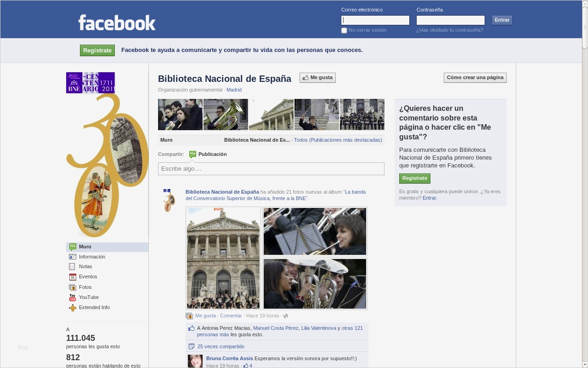Open large post photo of BNE building
The width and height of the screenshot is (588, 368).
coord(223,258)
